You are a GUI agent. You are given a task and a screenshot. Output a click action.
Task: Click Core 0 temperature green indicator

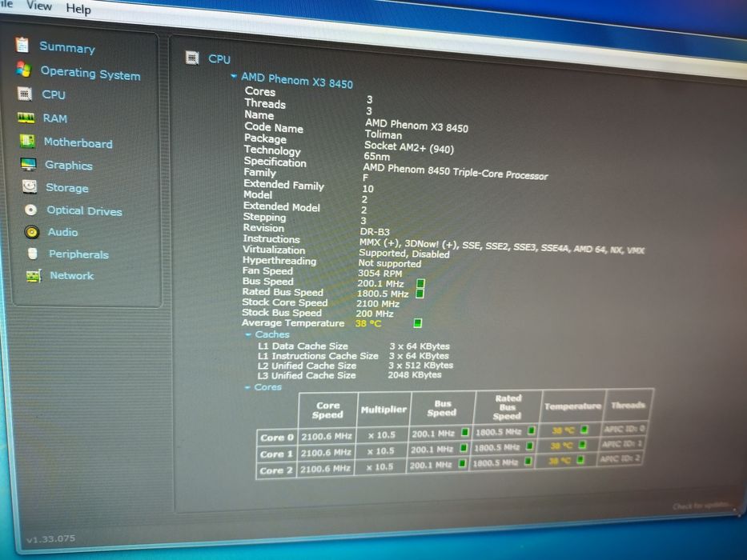pos(584,430)
